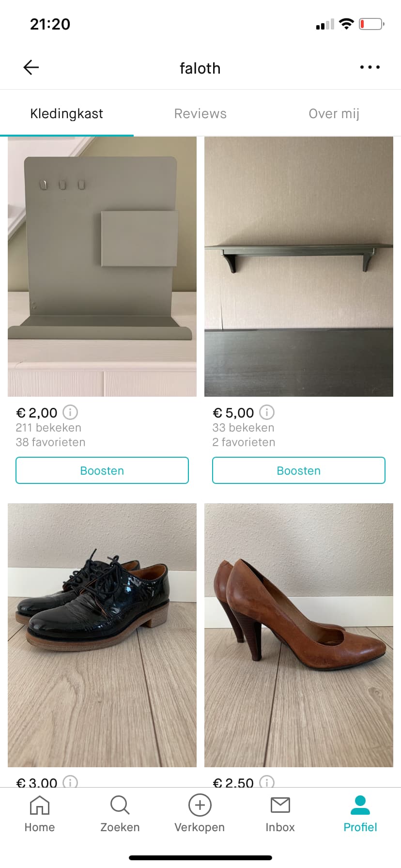Go to Home in bottom bar

tap(40, 814)
